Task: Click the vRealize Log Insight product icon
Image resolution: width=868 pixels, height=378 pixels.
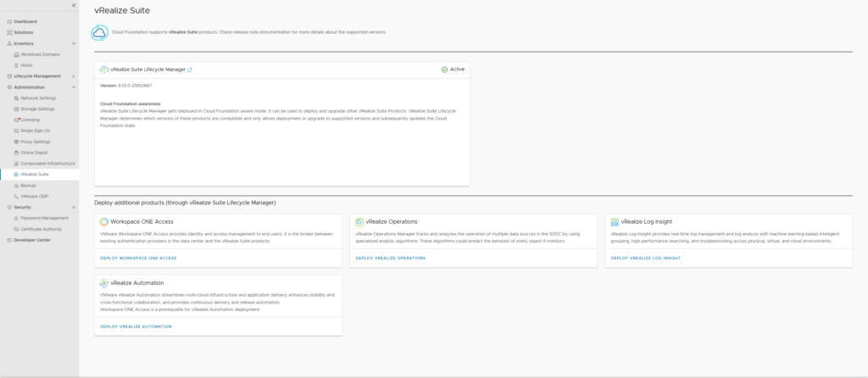Action: (x=615, y=222)
